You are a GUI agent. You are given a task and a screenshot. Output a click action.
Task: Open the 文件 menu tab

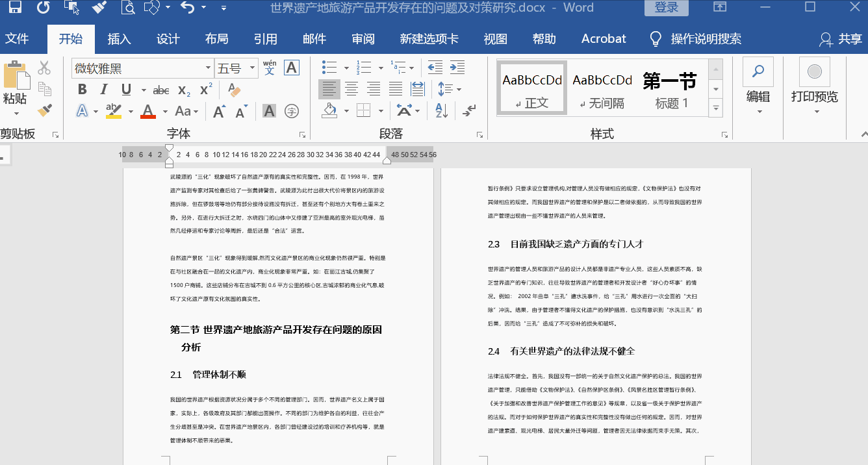coord(18,39)
